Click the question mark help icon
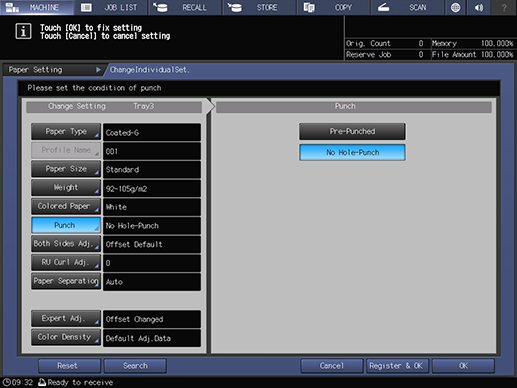Screen dimensions: 517x388 click(x=504, y=7)
